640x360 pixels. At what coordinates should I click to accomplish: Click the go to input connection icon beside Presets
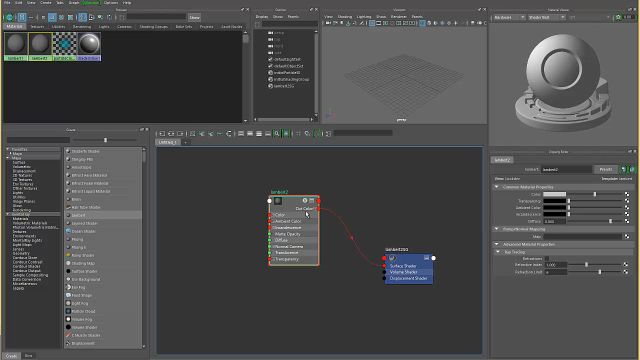[623, 169]
